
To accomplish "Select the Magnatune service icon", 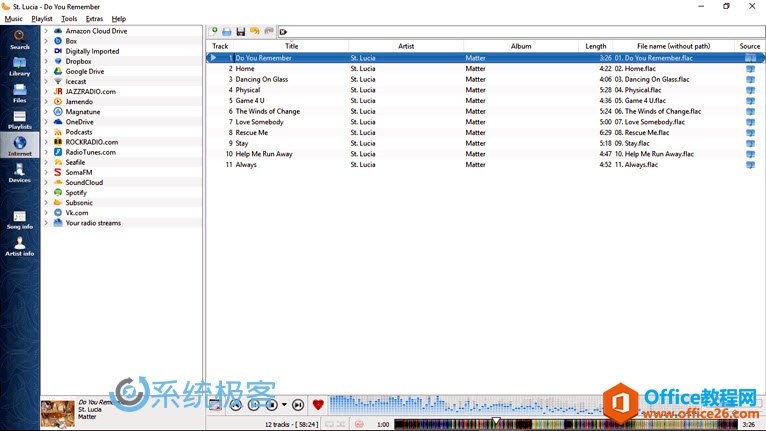I will coord(58,111).
